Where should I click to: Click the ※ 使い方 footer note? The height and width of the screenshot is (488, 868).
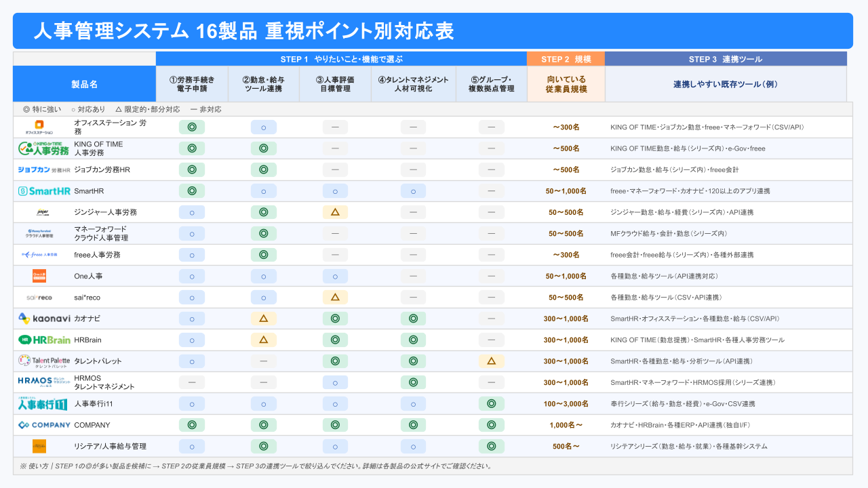coord(256,466)
